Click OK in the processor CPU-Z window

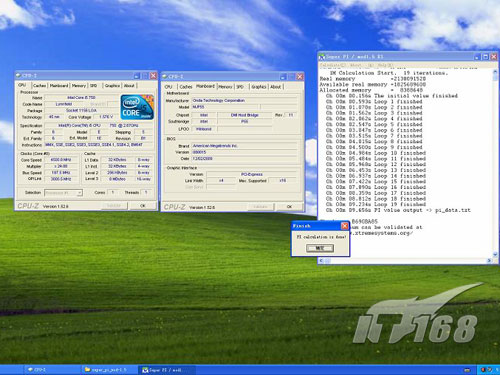pos(143,206)
